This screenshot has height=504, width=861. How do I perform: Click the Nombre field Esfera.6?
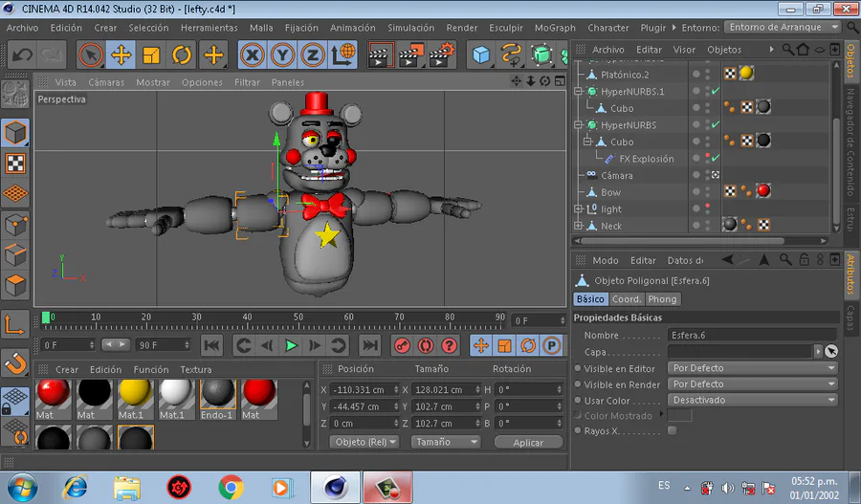[752, 335]
